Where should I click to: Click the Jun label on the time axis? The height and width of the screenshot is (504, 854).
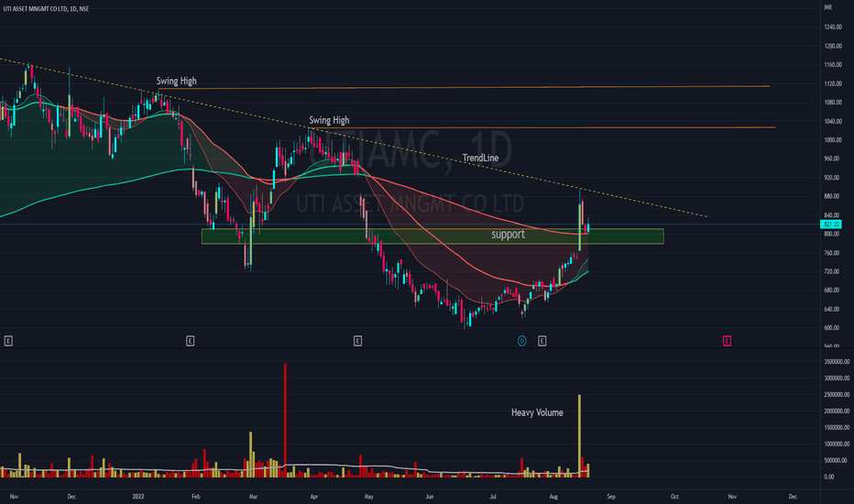[429, 497]
